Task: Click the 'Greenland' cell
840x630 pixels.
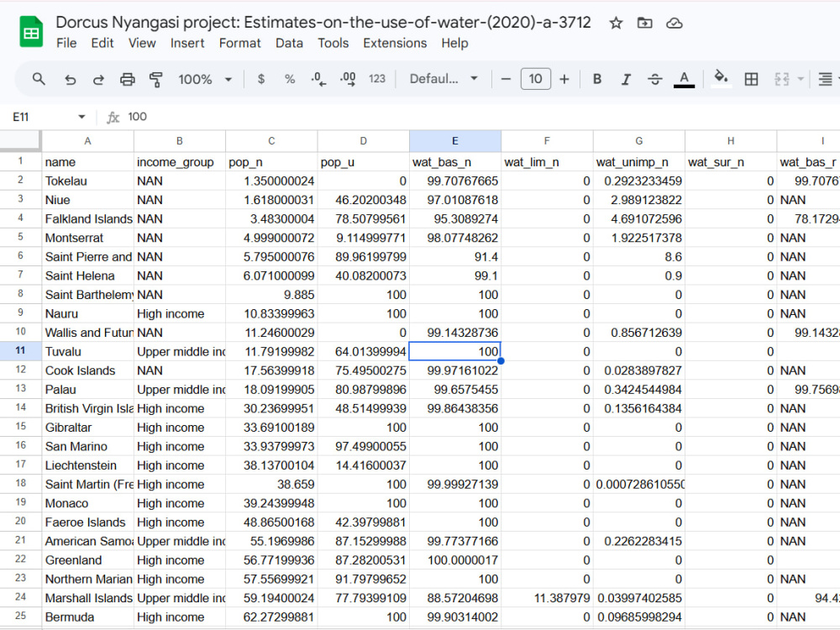Action: tap(88, 559)
